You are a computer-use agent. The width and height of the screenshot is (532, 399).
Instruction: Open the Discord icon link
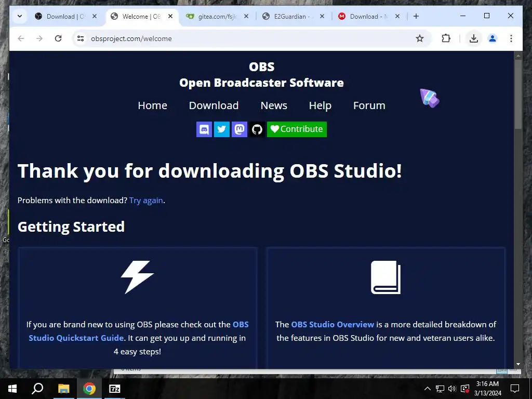pos(204,129)
